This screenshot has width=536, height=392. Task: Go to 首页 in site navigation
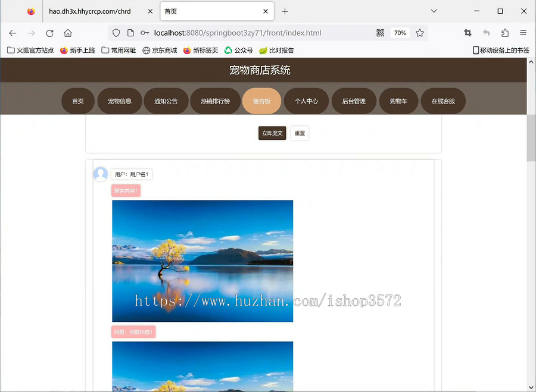pyautogui.click(x=78, y=101)
